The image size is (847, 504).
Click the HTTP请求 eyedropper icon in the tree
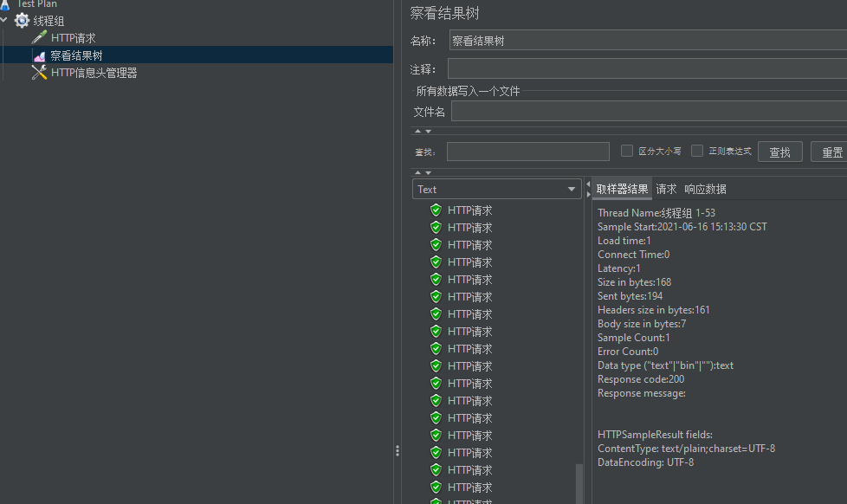click(x=40, y=38)
